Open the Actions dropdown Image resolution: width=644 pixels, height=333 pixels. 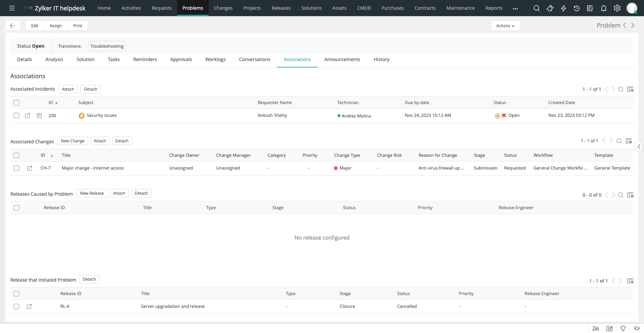pos(505,26)
